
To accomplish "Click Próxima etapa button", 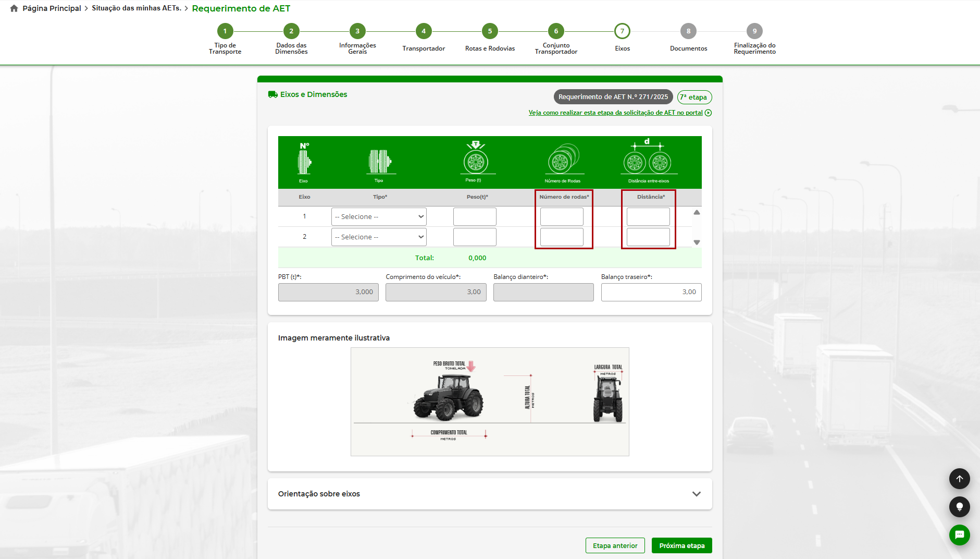I will pyautogui.click(x=681, y=545).
